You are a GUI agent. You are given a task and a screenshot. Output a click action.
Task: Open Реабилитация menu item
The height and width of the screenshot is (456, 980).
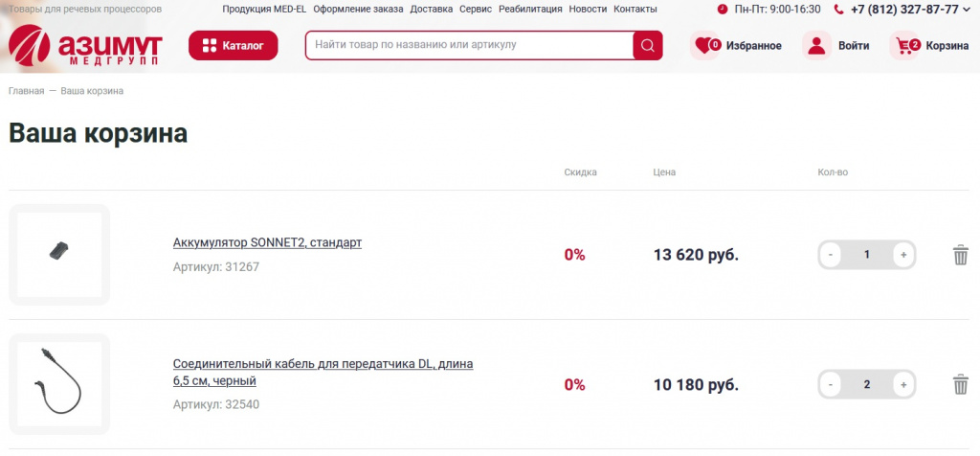point(530,10)
